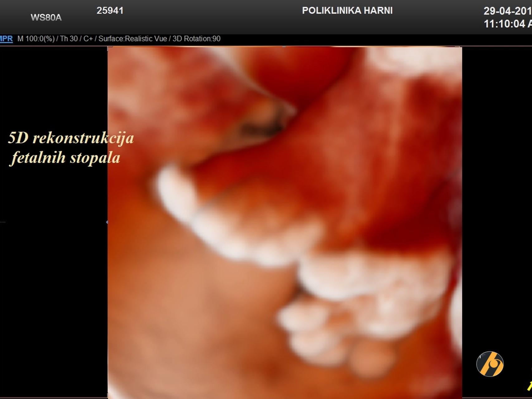The height and width of the screenshot is (399, 532).
Task: Click the orange circular logo icon
Action: tap(490, 364)
